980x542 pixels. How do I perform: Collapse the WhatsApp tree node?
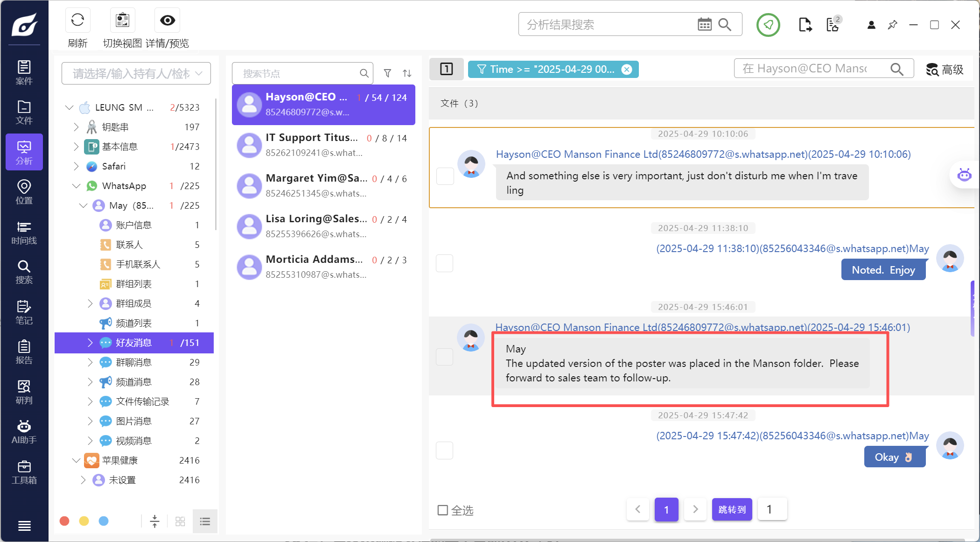[x=76, y=186]
